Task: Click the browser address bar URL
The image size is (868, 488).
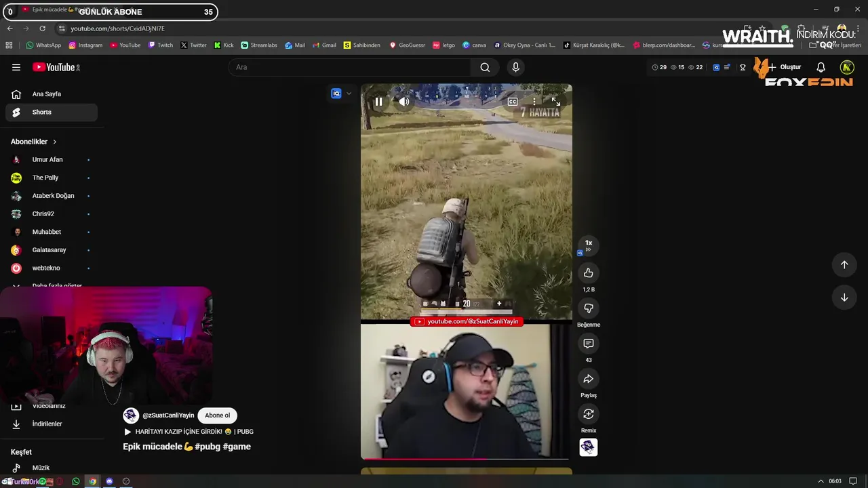Action: [x=117, y=28]
